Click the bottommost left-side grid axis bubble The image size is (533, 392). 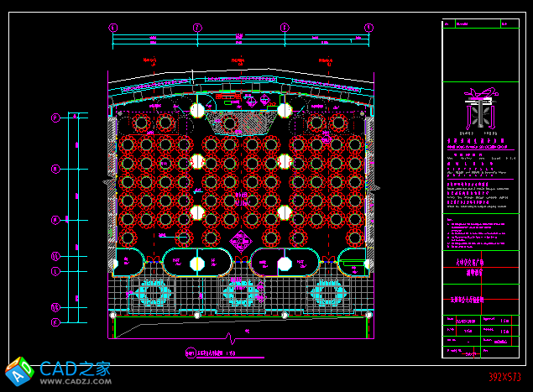click(x=56, y=321)
